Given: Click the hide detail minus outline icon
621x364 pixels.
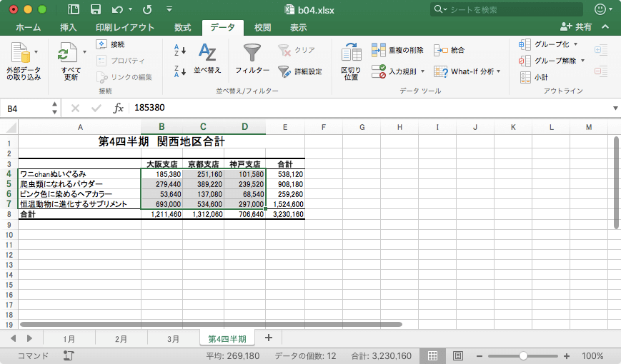Looking at the screenshot, I should [601, 71].
